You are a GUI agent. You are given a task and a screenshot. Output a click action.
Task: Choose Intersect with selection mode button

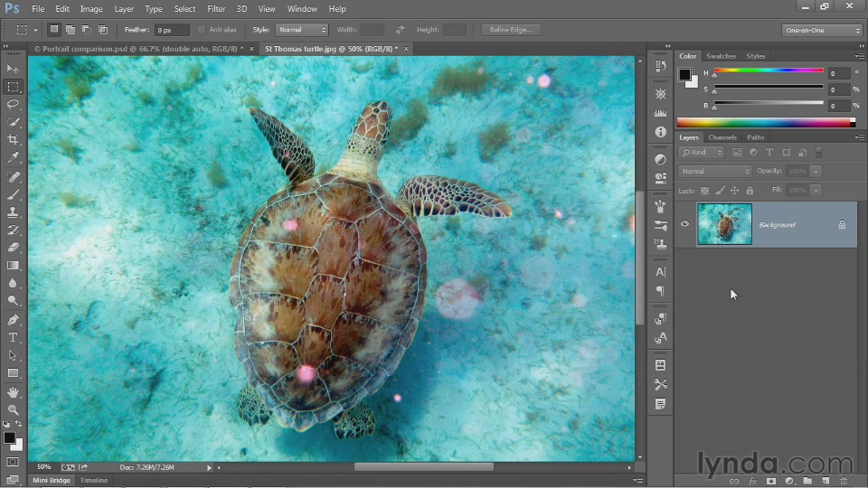[103, 29]
